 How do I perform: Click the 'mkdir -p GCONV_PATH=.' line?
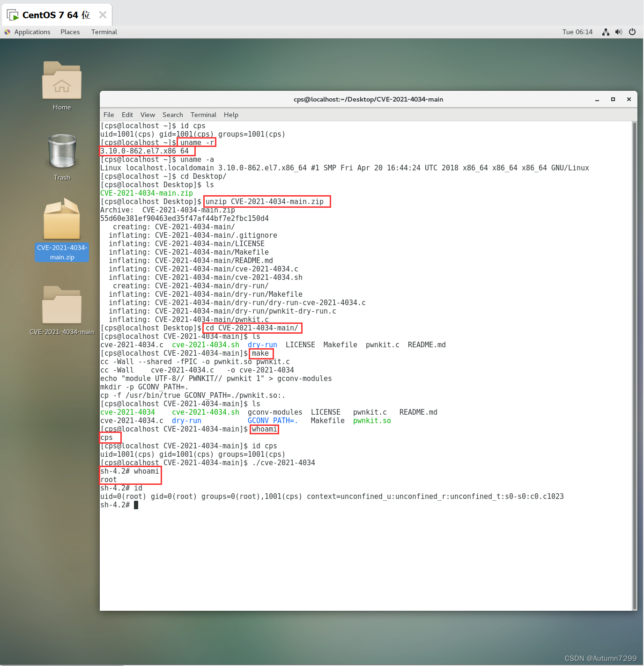tap(144, 387)
